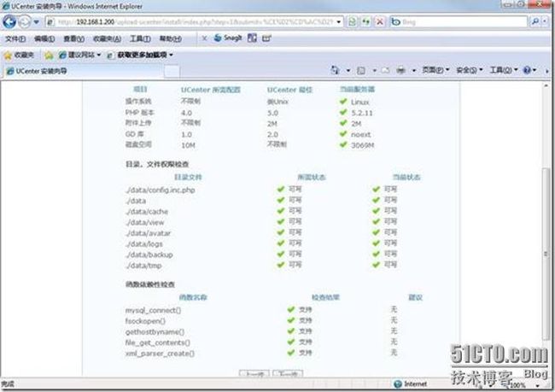Open the 查看(V) menu

pyautogui.click(x=73, y=38)
